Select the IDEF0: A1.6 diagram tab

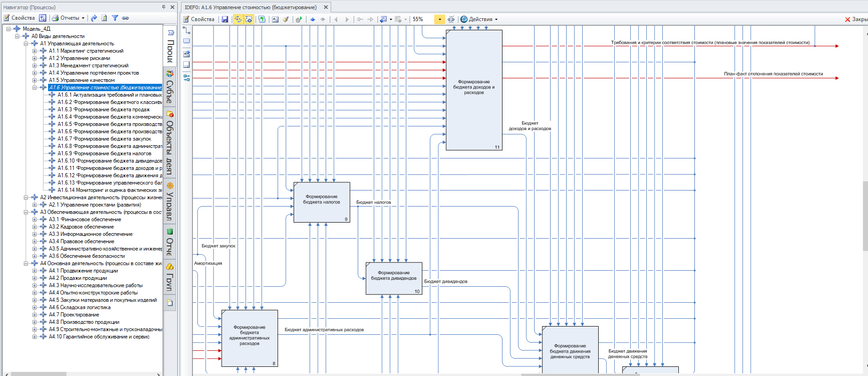(251, 7)
